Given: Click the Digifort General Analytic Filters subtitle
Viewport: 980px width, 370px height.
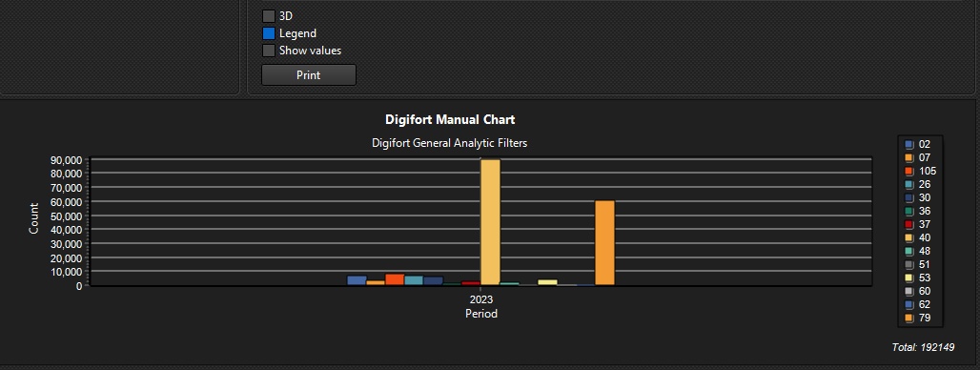Looking at the screenshot, I should [x=449, y=143].
